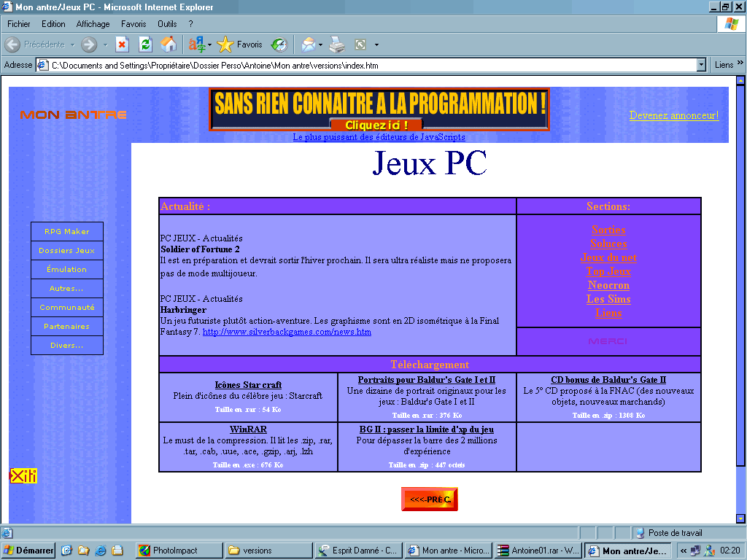Click the Edit page toolbar icon
Screen dimensions: 747x560
(360, 44)
